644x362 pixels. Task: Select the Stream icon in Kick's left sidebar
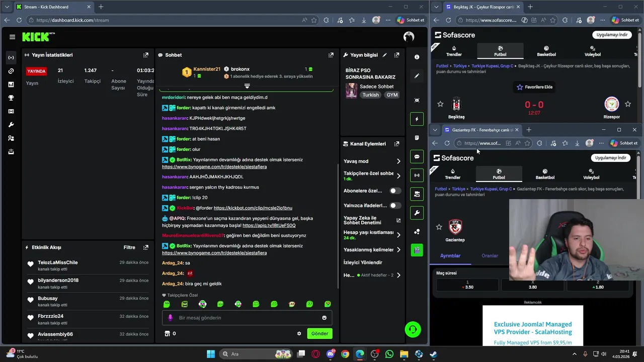[x=11, y=58]
